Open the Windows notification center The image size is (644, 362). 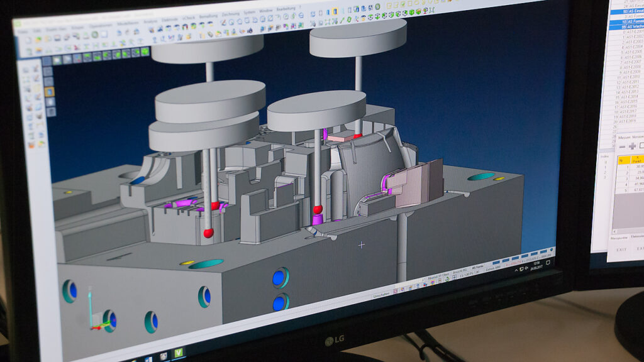pyautogui.click(x=548, y=263)
